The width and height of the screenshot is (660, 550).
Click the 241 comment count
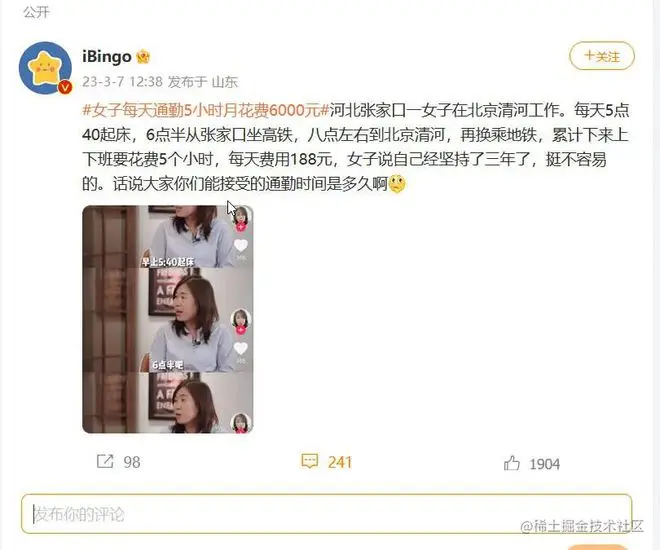(340, 462)
